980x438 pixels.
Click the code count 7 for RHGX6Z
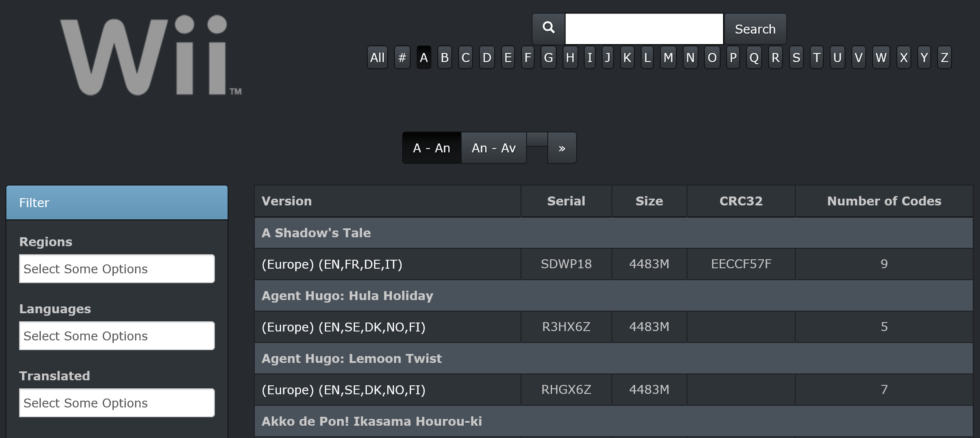pyautogui.click(x=884, y=390)
